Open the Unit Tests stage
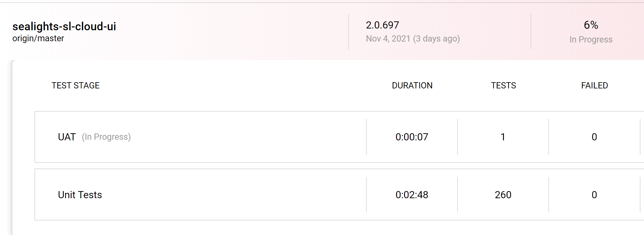The width and height of the screenshot is (644, 235). click(x=80, y=195)
